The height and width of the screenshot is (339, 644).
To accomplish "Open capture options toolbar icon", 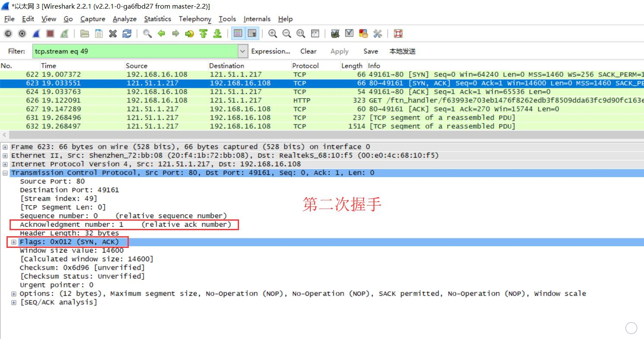I will 22,34.
